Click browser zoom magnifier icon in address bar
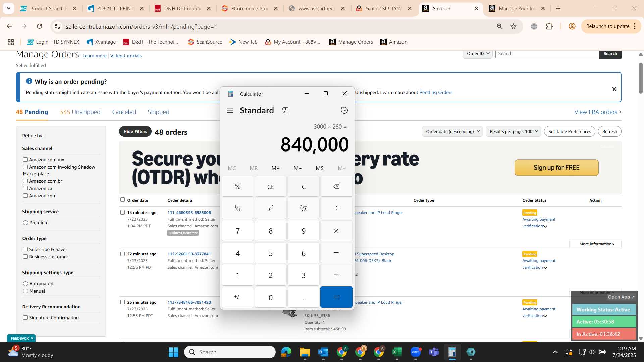 click(x=500, y=26)
